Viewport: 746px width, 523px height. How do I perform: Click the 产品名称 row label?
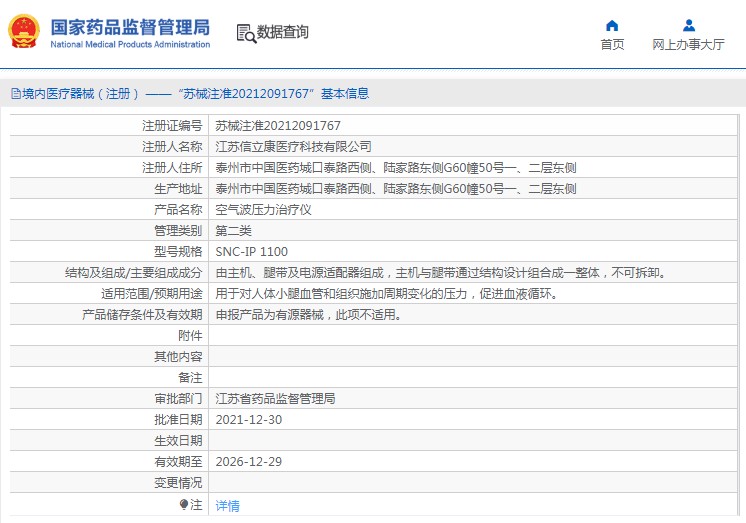(178, 209)
